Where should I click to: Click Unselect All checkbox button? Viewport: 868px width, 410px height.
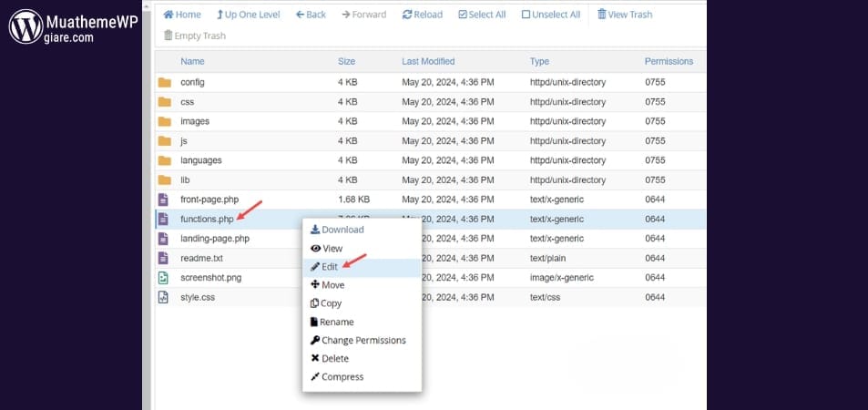click(x=552, y=15)
